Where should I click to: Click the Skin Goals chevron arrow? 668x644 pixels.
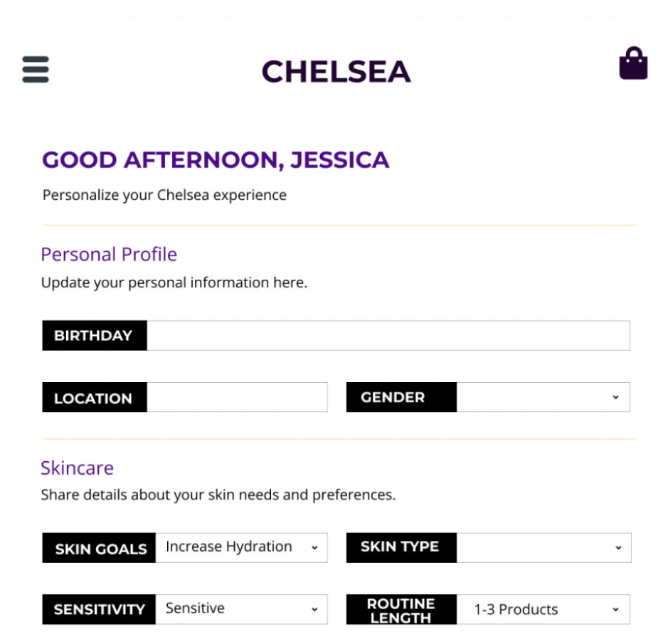click(x=314, y=548)
